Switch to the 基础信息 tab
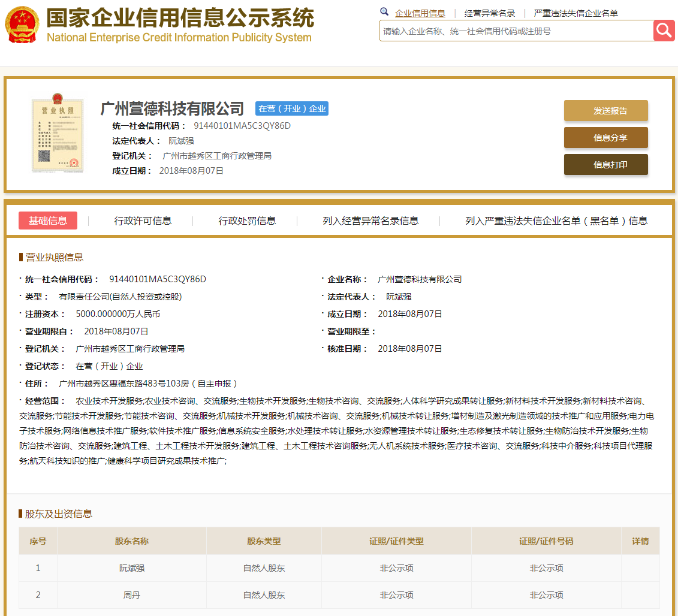 pyautogui.click(x=48, y=221)
